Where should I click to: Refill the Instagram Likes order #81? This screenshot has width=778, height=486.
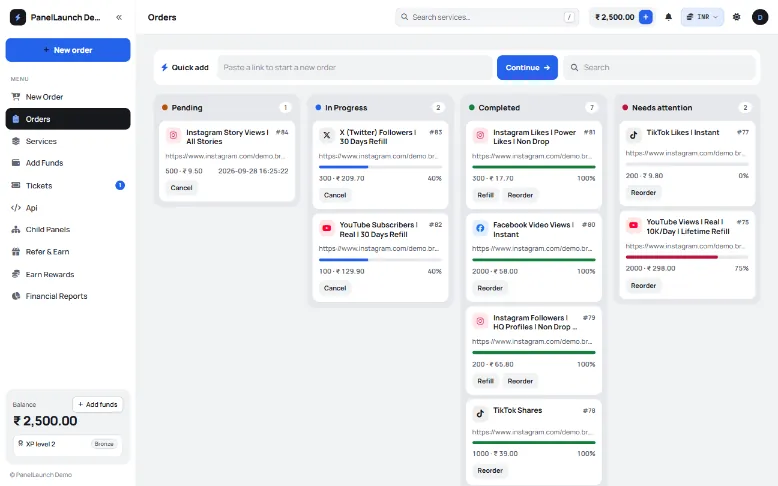click(485, 195)
